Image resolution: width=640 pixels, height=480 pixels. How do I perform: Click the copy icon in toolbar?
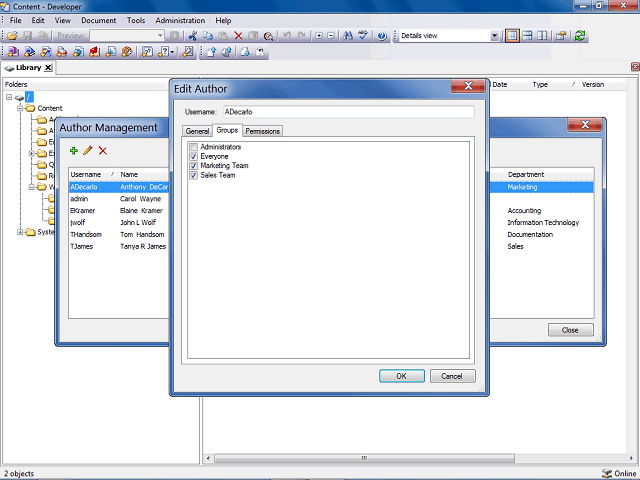[x=208, y=36]
